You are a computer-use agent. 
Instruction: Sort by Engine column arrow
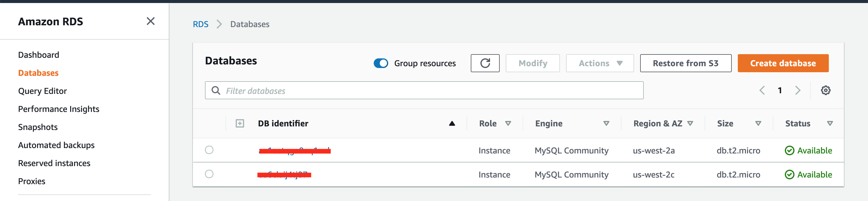tap(606, 124)
